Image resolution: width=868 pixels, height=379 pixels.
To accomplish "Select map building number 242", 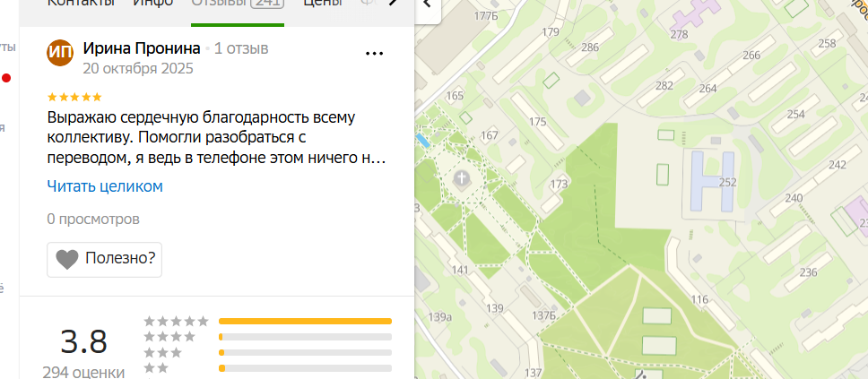I will tap(838, 165).
